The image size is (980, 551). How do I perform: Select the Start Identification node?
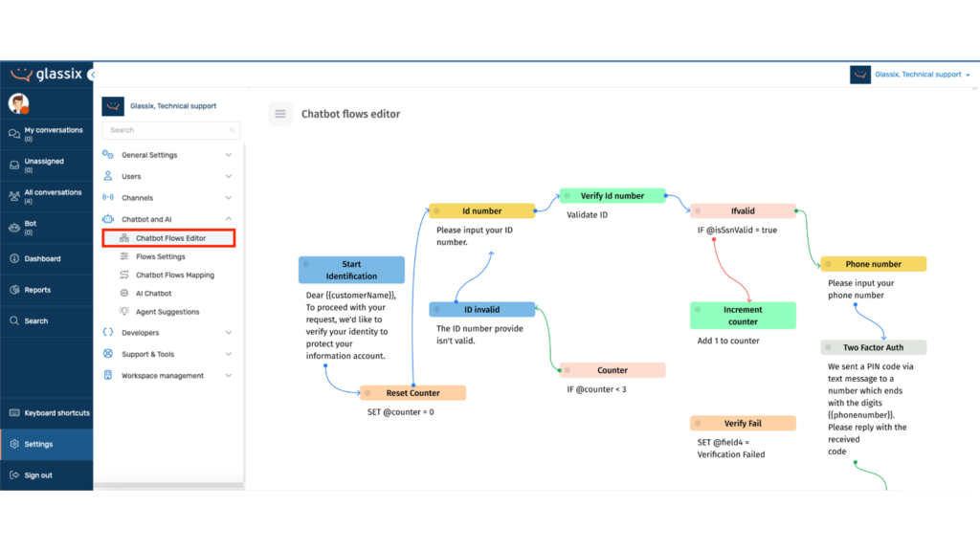click(x=351, y=269)
